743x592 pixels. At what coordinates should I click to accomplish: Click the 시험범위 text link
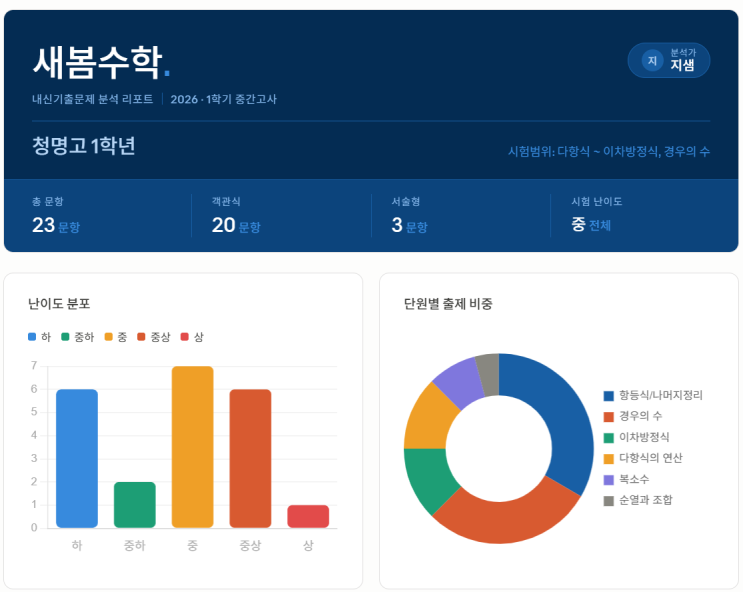point(608,151)
